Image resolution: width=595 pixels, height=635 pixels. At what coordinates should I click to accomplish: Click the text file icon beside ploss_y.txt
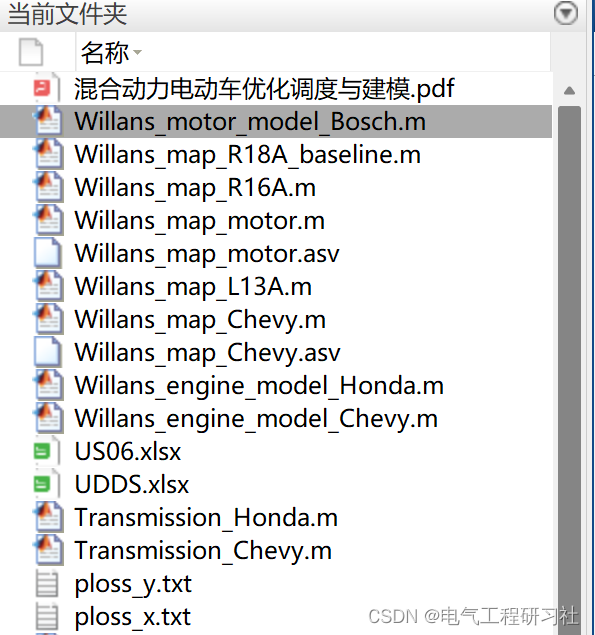point(47,584)
